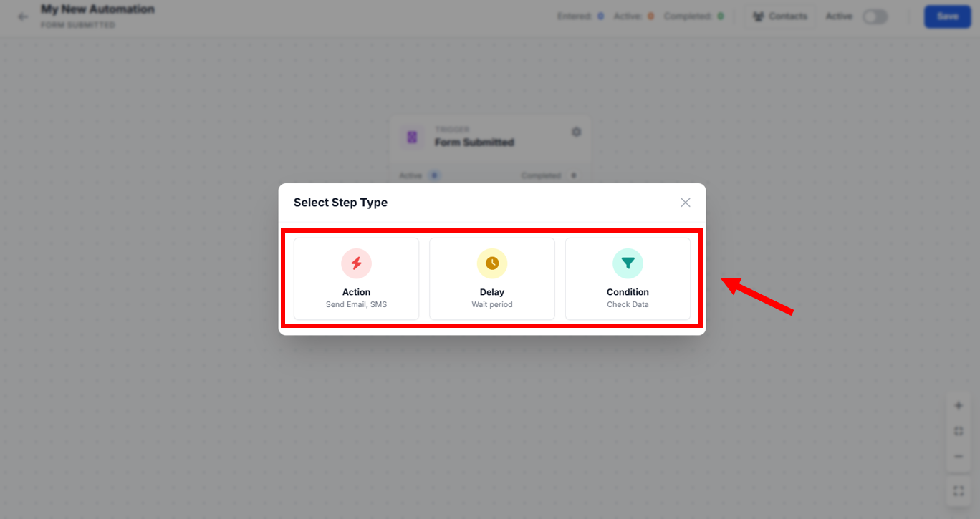This screenshot has width=980, height=519.
Task: Toggle the Active automation switch
Action: tap(875, 16)
